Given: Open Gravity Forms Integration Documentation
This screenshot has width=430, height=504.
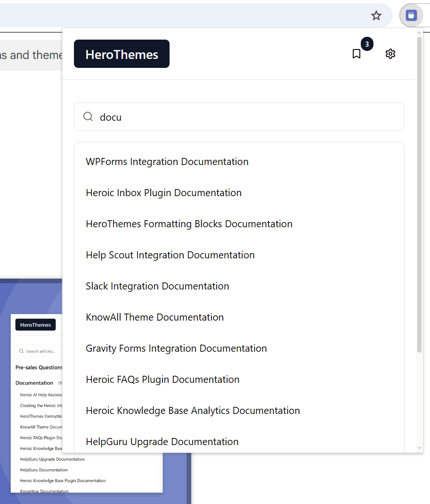Looking at the screenshot, I should pos(176,348).
